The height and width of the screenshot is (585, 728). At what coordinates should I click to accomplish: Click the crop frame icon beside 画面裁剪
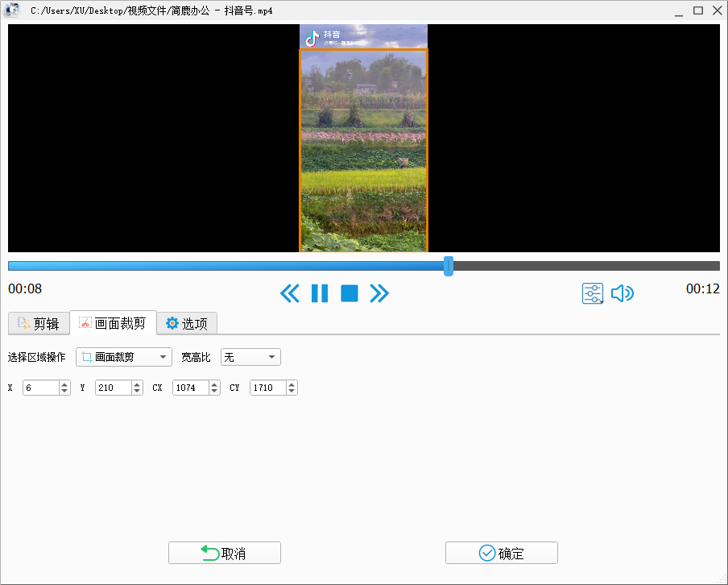coord(84,323)
